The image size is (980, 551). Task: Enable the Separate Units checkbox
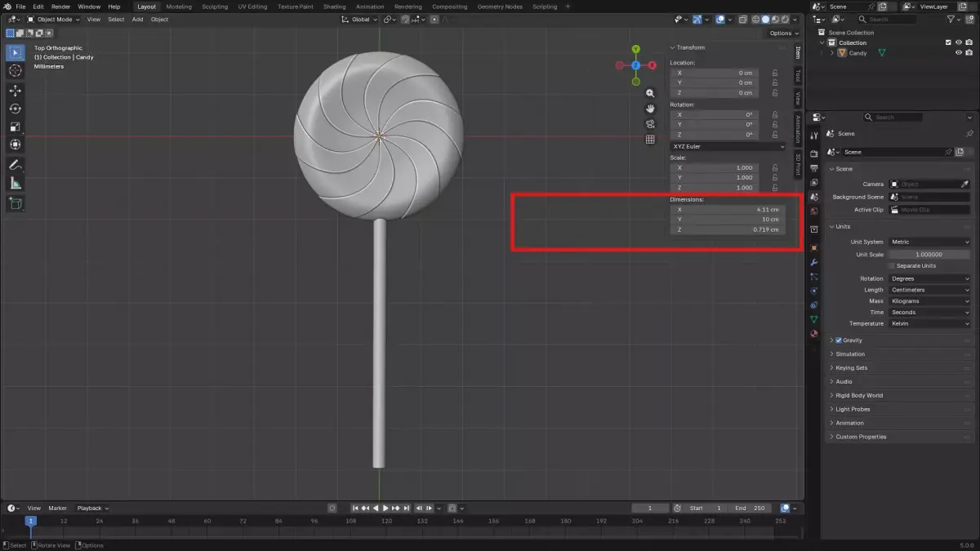(x=892, y=266)
